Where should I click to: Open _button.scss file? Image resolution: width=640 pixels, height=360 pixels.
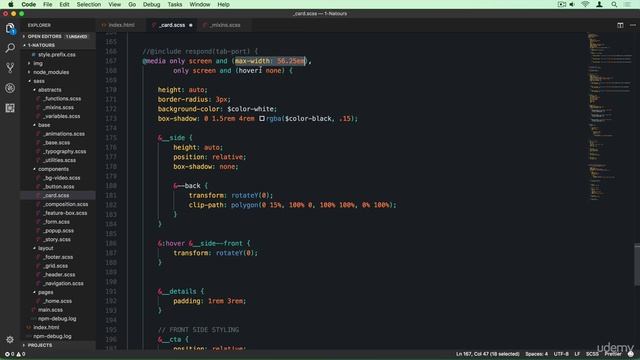coord(59,187)
